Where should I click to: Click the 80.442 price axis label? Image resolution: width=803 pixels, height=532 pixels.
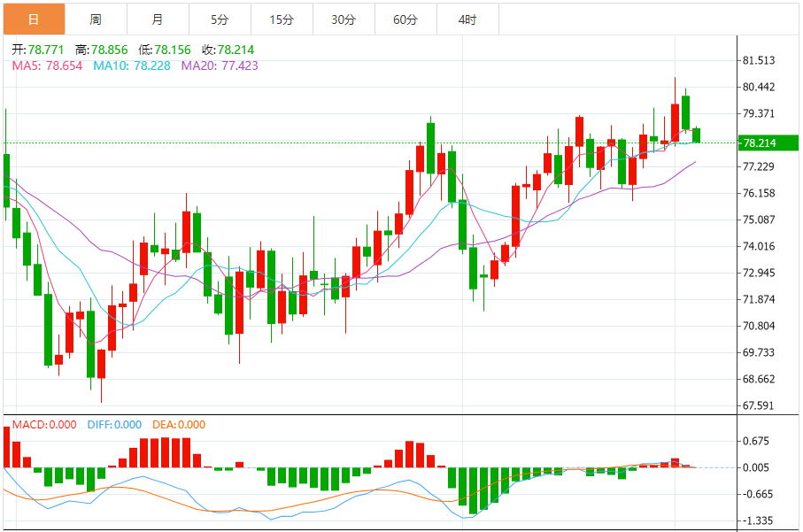[x=759, y=87]
